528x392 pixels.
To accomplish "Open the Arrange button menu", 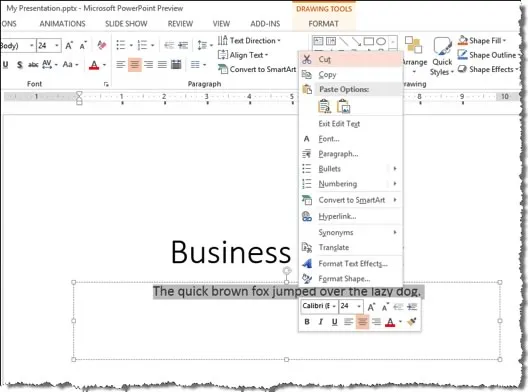I will pyautogui.click(x=414, y=56).
